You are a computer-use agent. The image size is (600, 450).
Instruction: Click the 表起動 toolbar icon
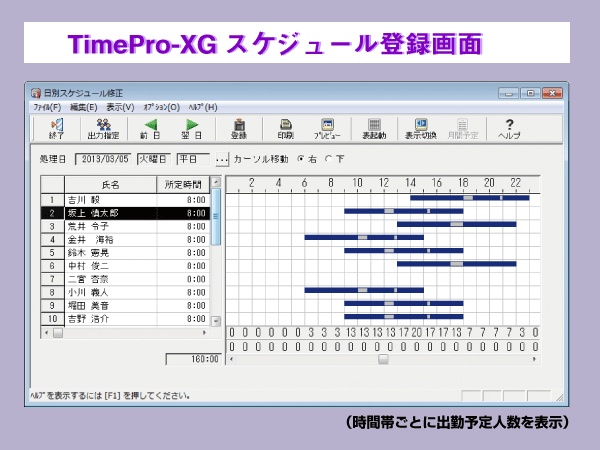374,129
